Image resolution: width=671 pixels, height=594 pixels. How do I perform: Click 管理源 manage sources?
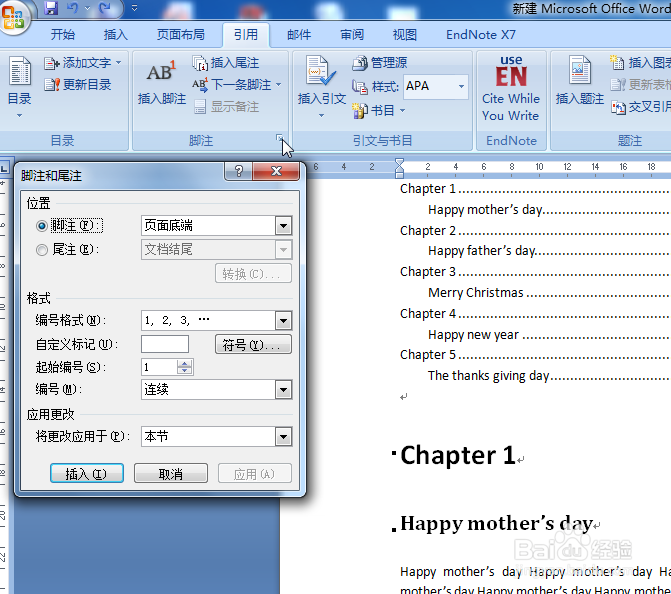click(380, 63)
